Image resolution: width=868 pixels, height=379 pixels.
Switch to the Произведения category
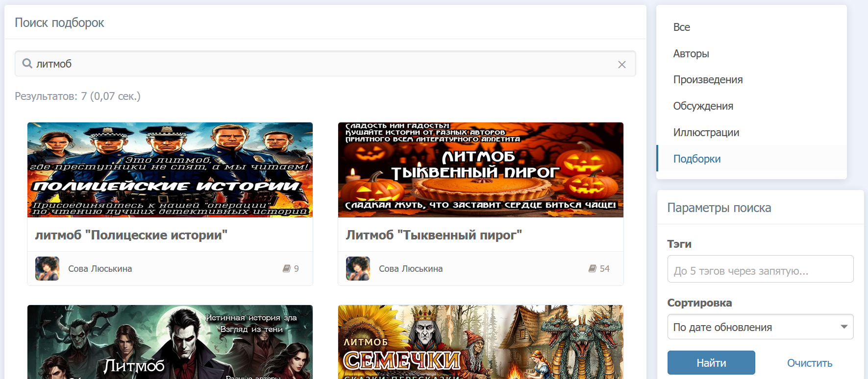tap(707, 80)
